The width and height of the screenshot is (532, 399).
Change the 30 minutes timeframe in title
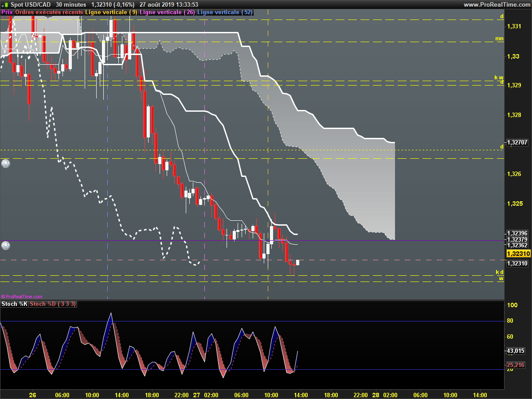tap(71, 4)
